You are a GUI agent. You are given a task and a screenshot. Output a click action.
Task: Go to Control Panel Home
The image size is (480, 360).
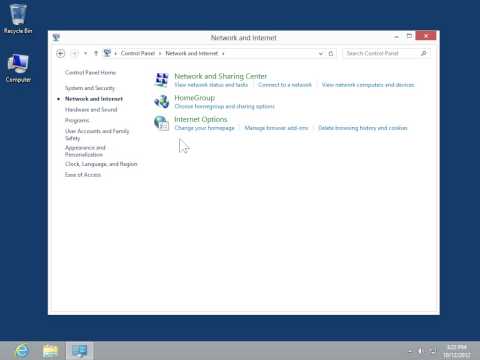click(x=90, y=72)
